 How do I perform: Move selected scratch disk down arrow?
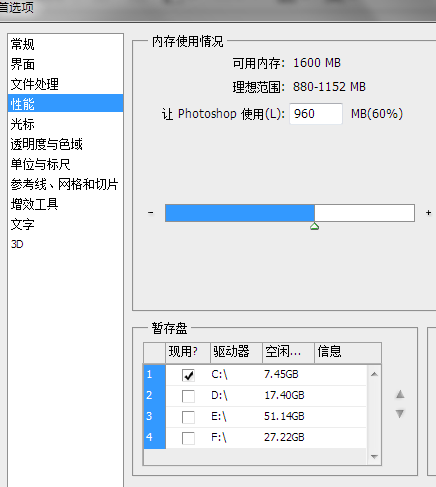click(400, 414)
